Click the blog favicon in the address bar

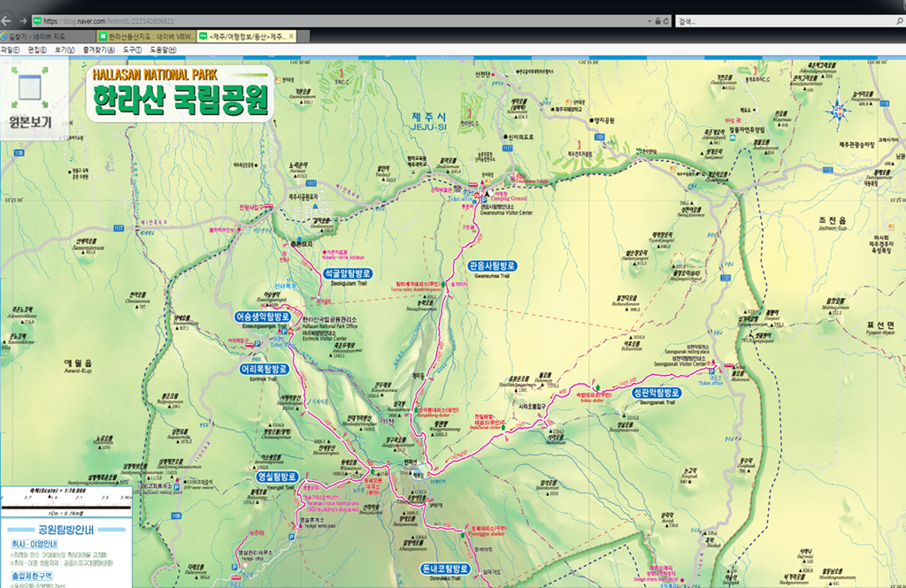coord(37,21)
